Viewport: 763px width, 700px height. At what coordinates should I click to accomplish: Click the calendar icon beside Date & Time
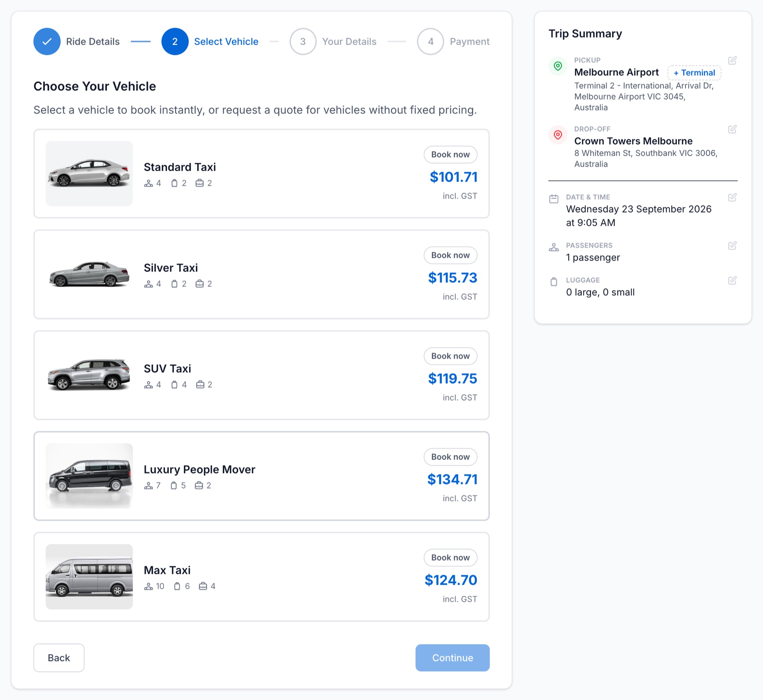[x=554, y=198]
